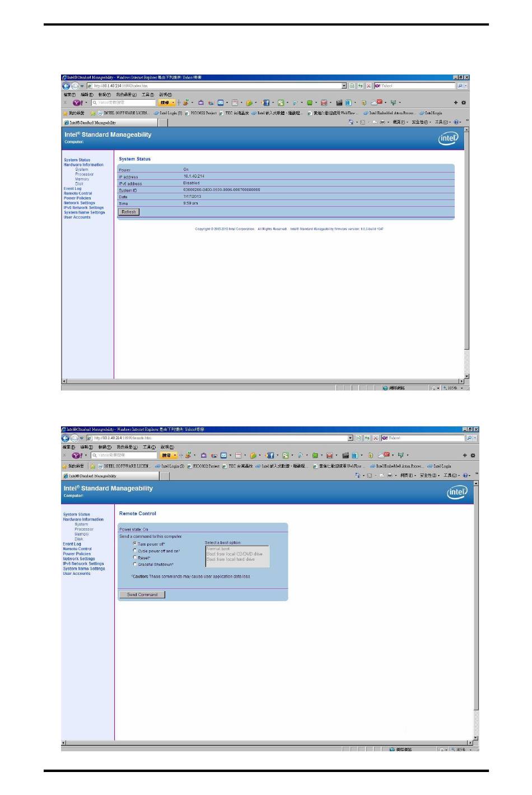Open the address bar dropdown in the System Status window
Image resolution: width=532 pixels, height=795 pixels.
pos(344,86)
